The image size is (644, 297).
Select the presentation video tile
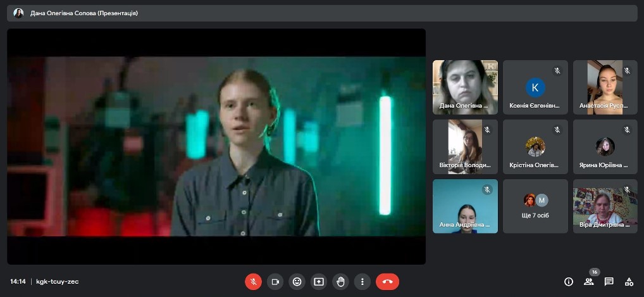[216, 146]
